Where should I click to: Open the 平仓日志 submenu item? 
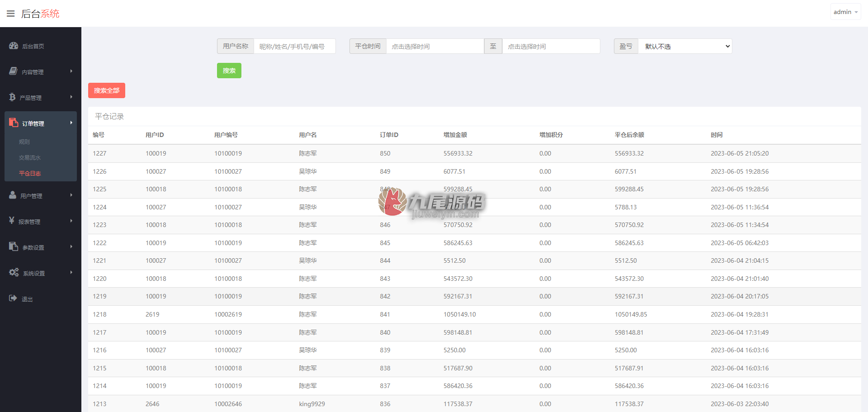[x=30, y=174]
